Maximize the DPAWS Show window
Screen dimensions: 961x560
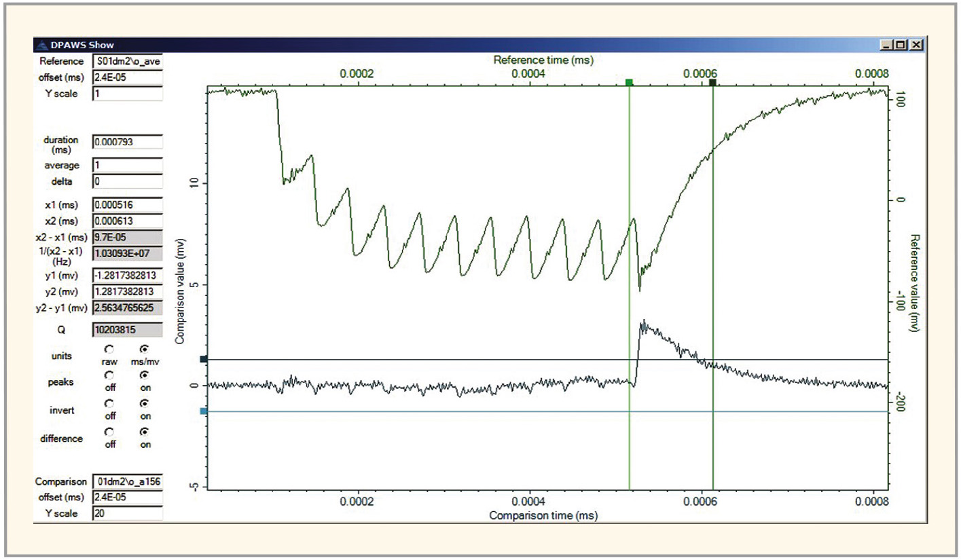901,45
